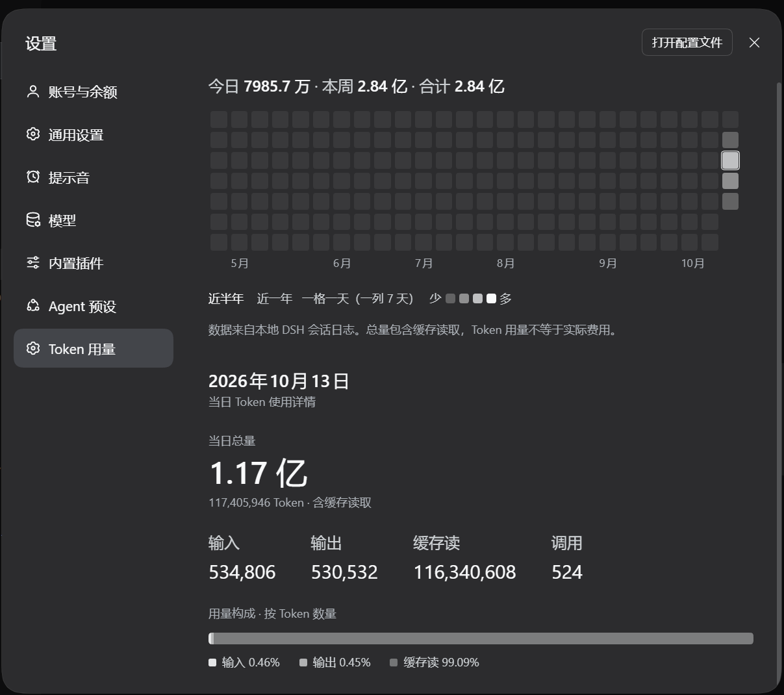Click the 缓存读 99.09% legend entry

click(435, 663)
